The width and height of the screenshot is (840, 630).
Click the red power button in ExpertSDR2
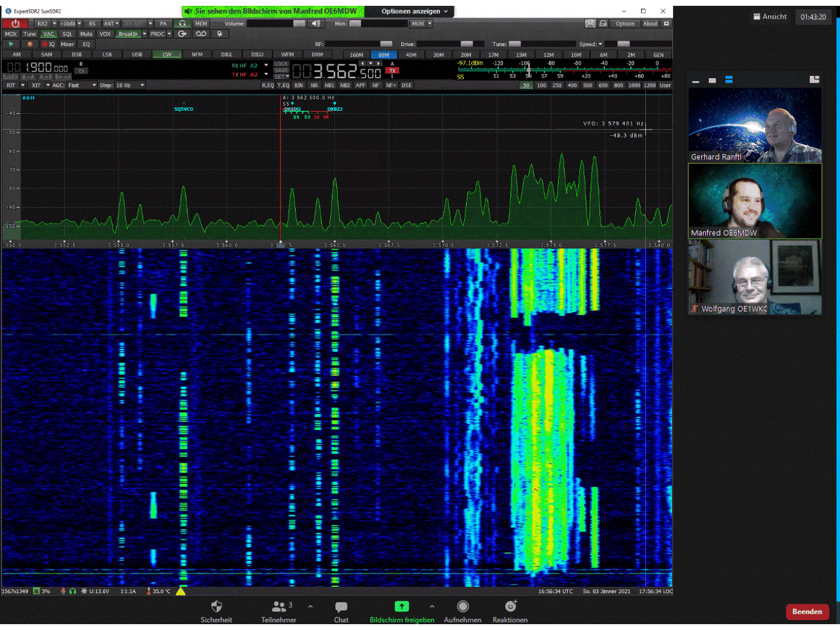point(15,23)
